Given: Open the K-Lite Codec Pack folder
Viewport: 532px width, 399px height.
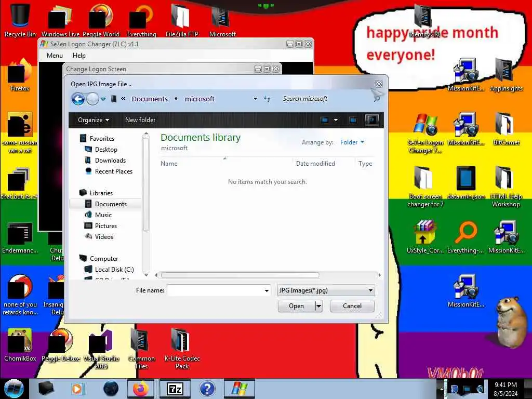Looking at the screenshot, I should (182, 348).
